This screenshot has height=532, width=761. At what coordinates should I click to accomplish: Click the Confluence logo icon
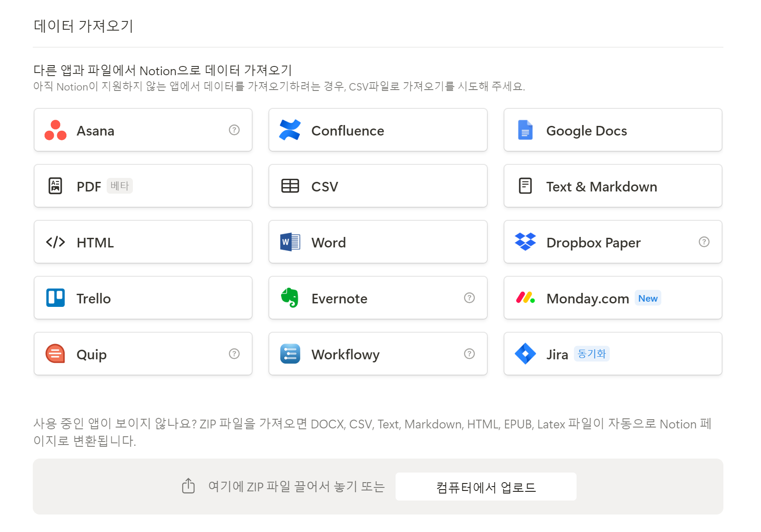[290, 130]
